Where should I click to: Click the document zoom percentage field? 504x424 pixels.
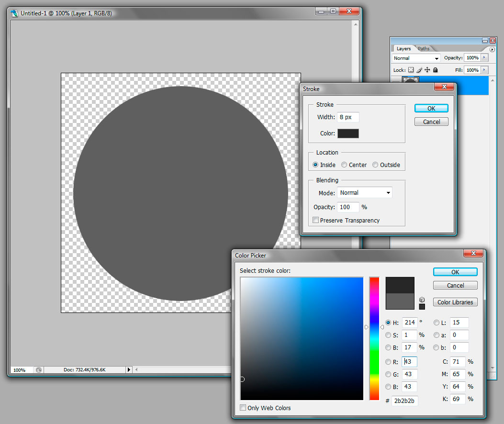tap(21, 370)
